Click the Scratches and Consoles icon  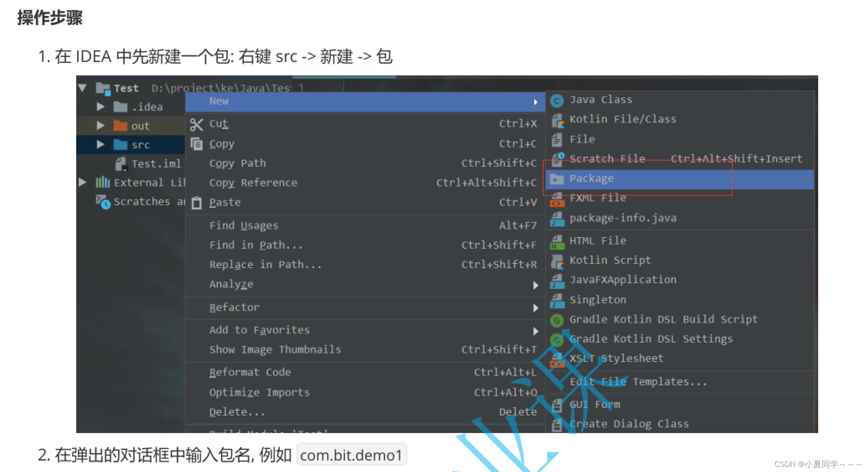tap(103, 201)
